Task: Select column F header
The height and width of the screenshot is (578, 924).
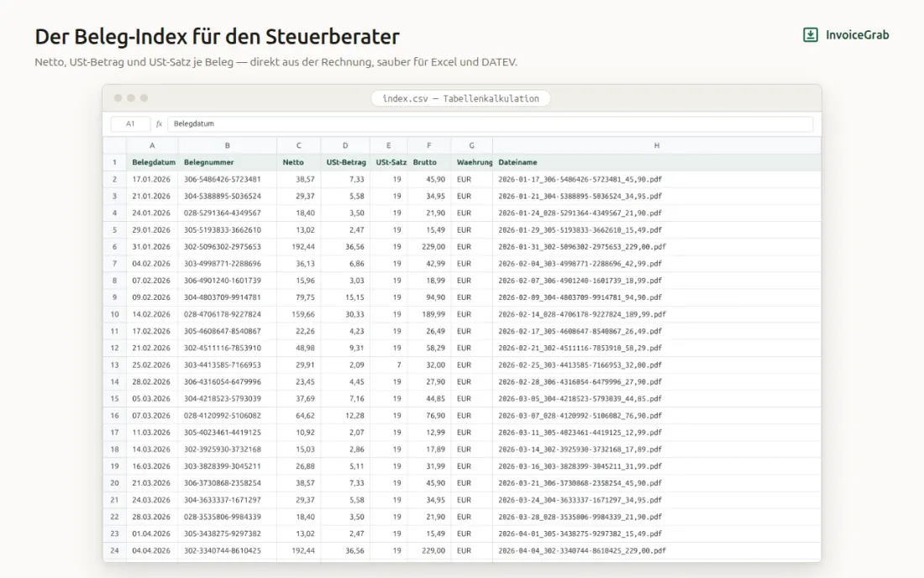Action: coord(429,145)
